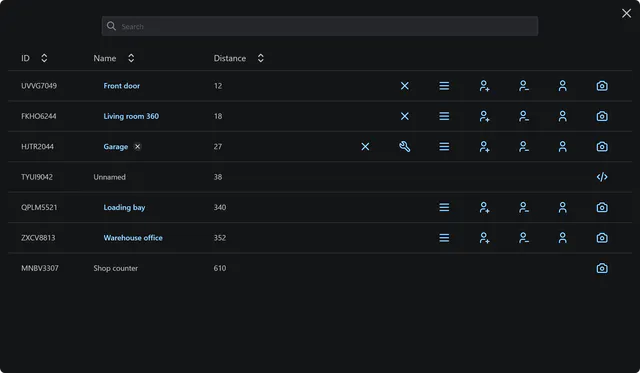Remove the small x badge beside Garage

click(138, 147)
